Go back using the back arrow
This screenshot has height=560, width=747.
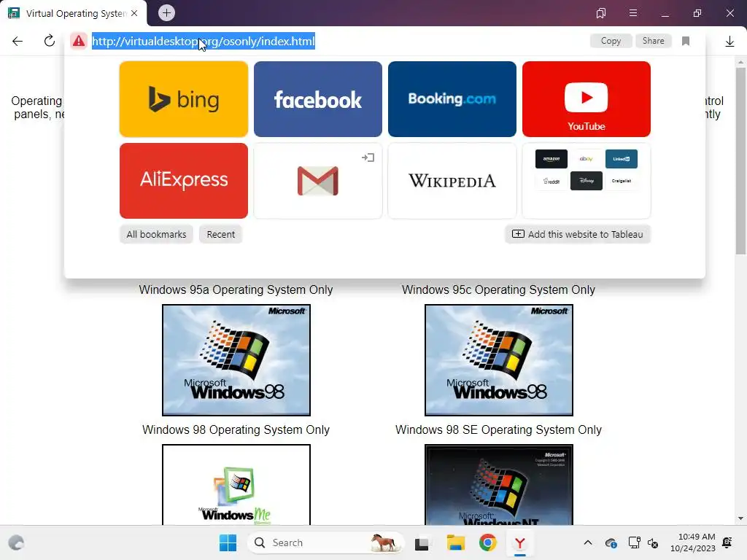click(18, 41)
